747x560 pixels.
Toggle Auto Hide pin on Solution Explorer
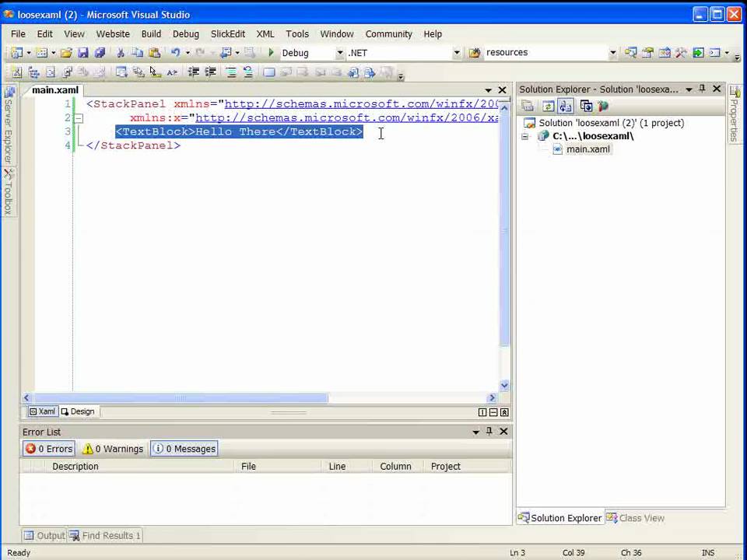tap(702, 89)
